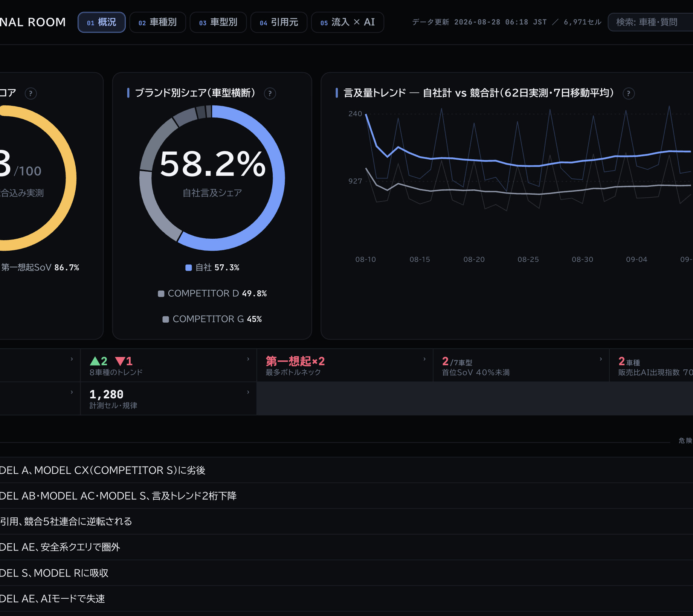The height and width of the screenshot is (616, 693).
Task: Click the COMPETITOR D legend swatch
Action: [161, 294]
